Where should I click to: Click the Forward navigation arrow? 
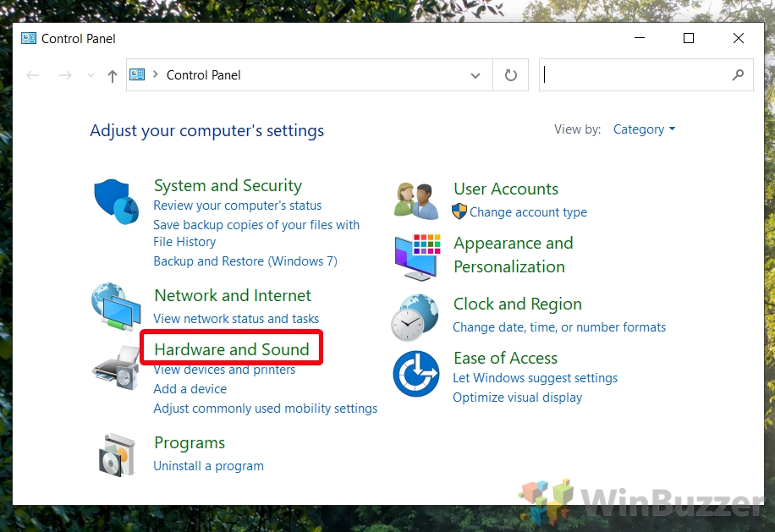tap(65, 75)
